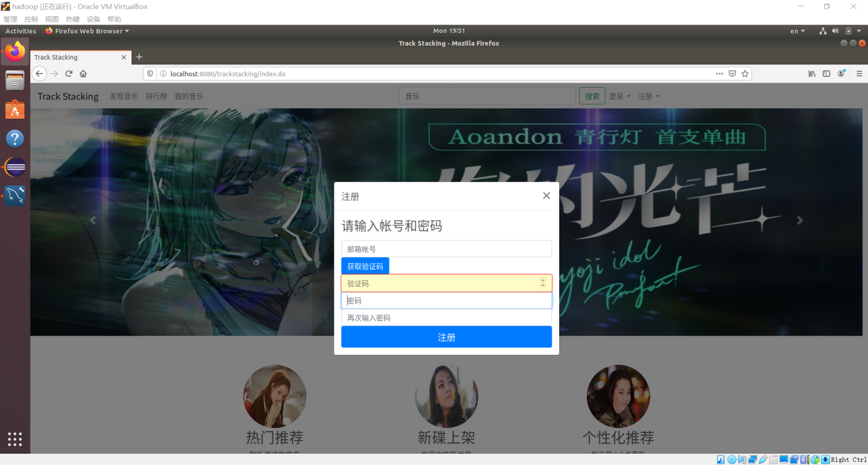Open the VirtualBox 控制 menu
The height and width of the screenshot is (465, 868).
[31, 19]
